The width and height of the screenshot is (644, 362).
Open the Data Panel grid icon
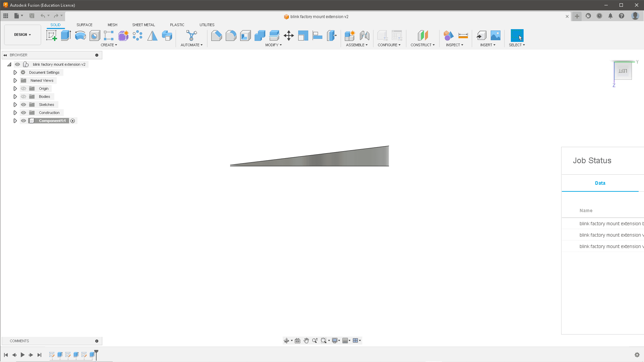click(6, 16)
